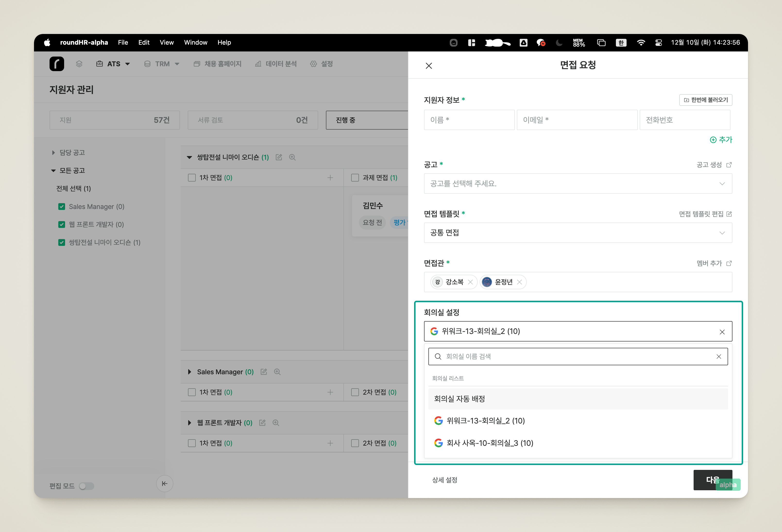782x532 pixels.
Task: Open the Window menu in menu bar
Action: click(195, 42)
